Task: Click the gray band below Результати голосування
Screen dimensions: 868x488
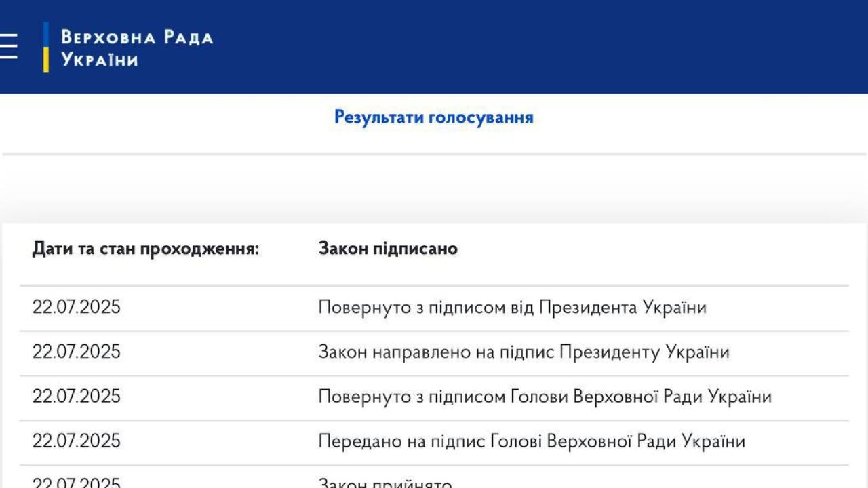Action: pyautogui.click(x=434, y=190)
